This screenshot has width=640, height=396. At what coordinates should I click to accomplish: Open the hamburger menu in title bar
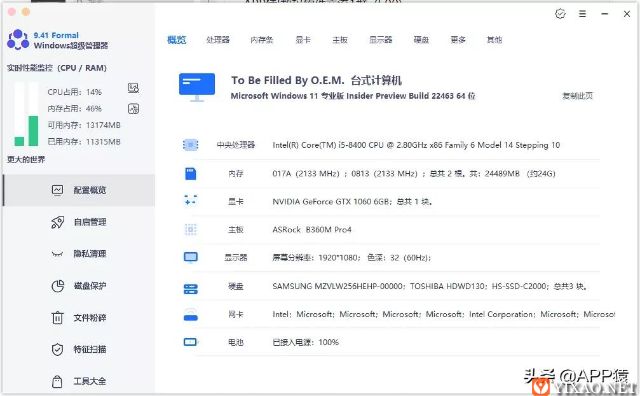[x=582, y=14]
